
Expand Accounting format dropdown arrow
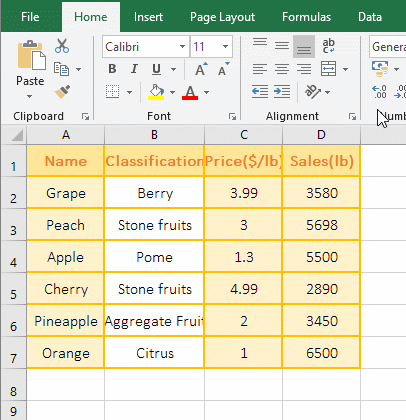[396, 69]
